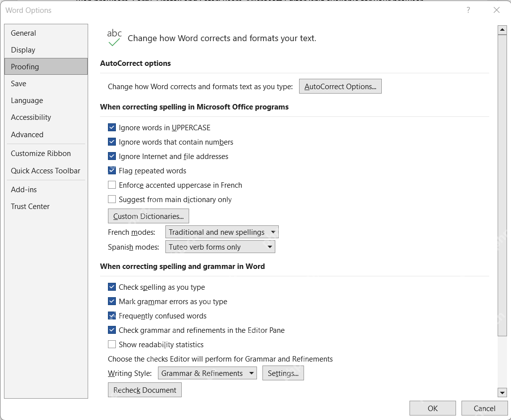The image size is (511, 420).
Task: Select the Proofing category
Action: click(46, 66)
